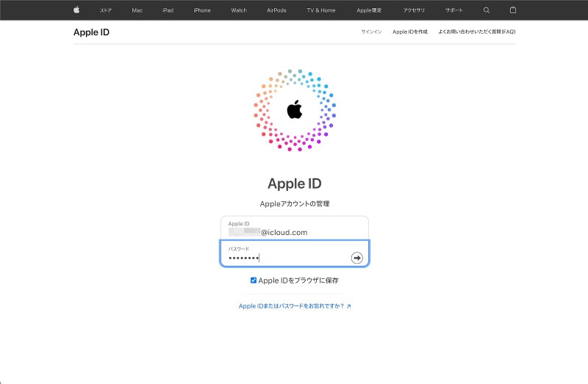Click the large "Apple ID" heading text

coord(295,184)
